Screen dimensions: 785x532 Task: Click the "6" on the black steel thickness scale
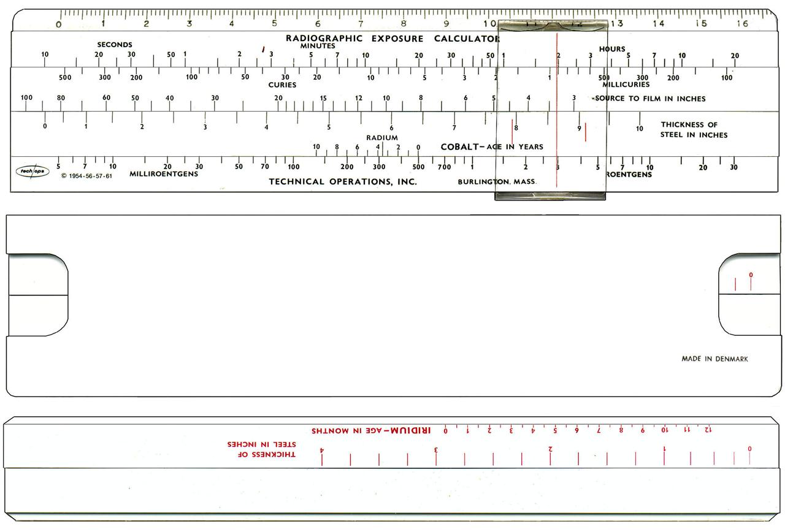click(391, 127)
